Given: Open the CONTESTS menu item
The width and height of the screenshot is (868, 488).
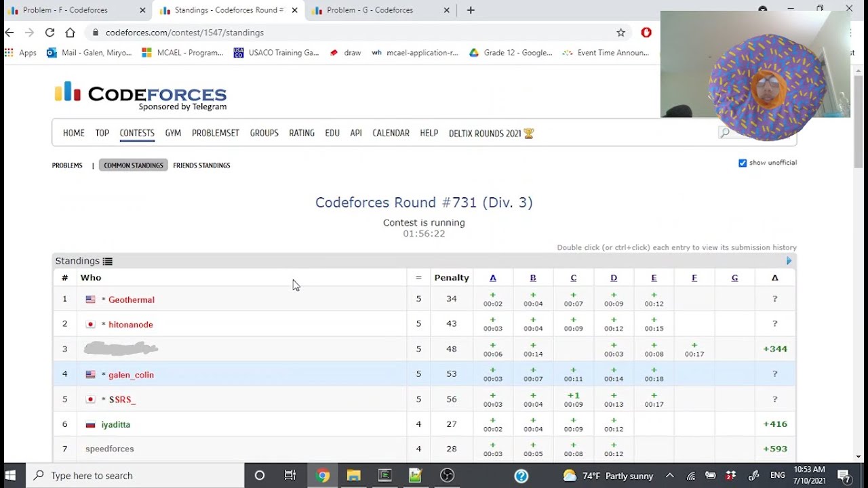Looking at the screenshot, I should click(137, 133).
